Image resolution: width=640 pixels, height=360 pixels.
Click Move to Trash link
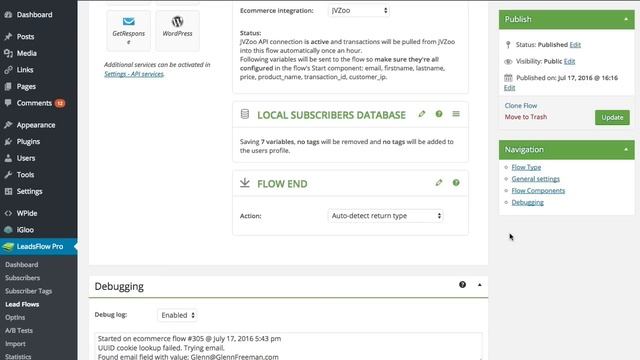tap(526, 117)
